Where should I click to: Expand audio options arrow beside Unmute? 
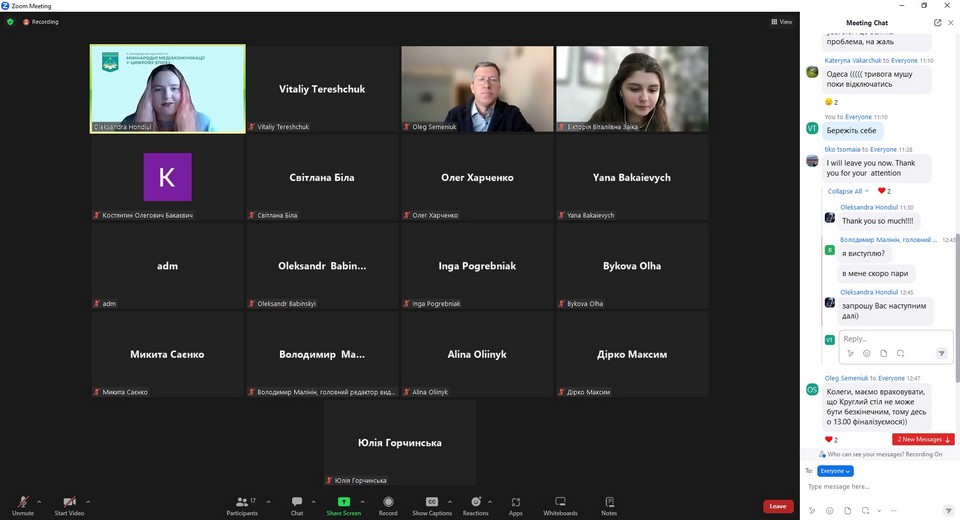tap(39, 501)
